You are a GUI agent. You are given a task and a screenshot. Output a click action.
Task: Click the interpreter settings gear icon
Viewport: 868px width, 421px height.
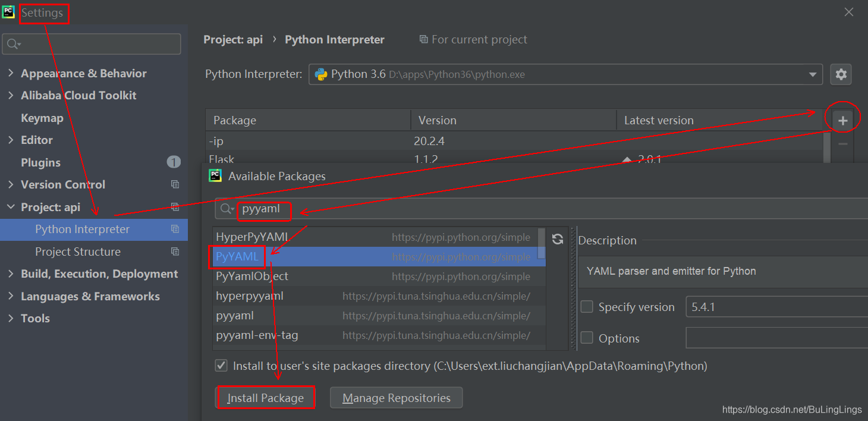pyautogui.click(x=841, y=74)
